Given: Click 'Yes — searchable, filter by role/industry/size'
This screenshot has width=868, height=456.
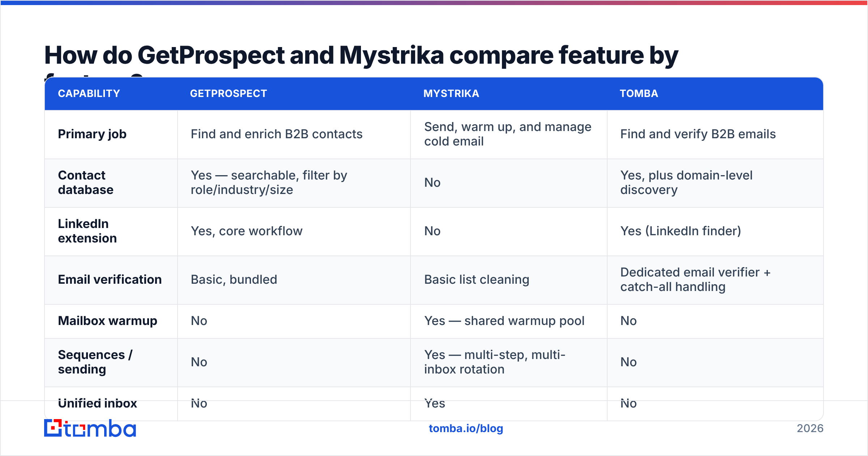Looking at the screenshot, I should [x=269, y=182].
